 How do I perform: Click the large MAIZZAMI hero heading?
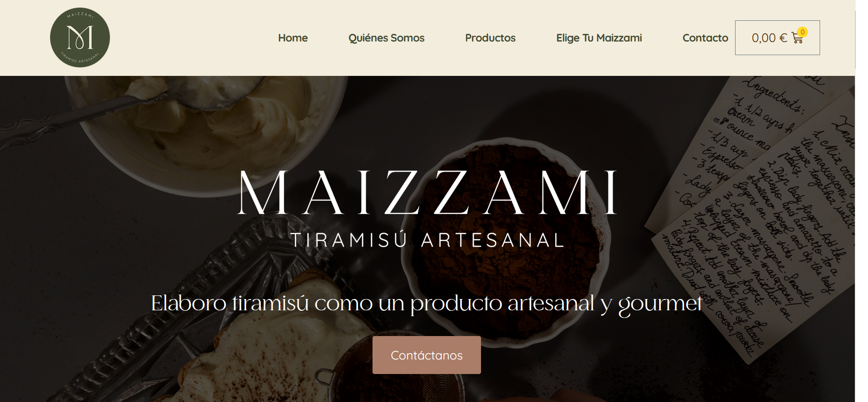pyautogui.click(x=427, y=193)
